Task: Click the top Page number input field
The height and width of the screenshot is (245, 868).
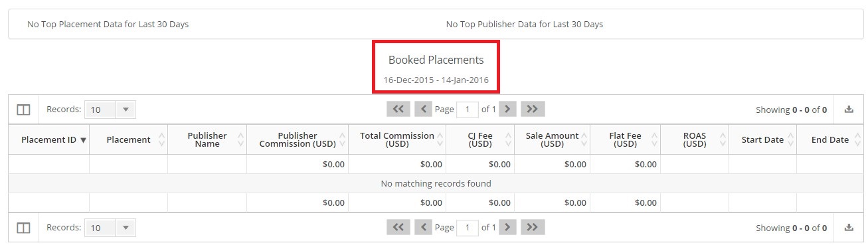Action: pyautogui.click(x=468, y=110)
